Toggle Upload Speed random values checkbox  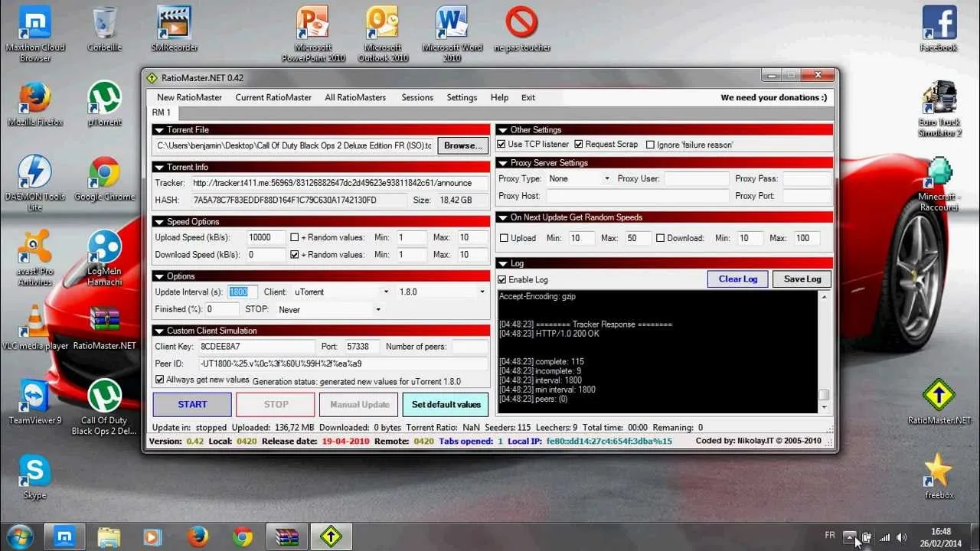(295, 237)
